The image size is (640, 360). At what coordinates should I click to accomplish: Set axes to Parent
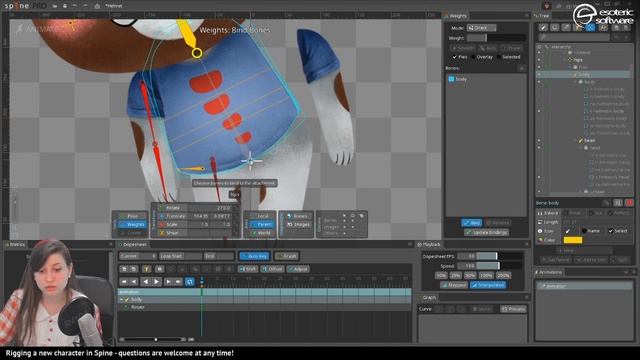(x=262, y=224)
